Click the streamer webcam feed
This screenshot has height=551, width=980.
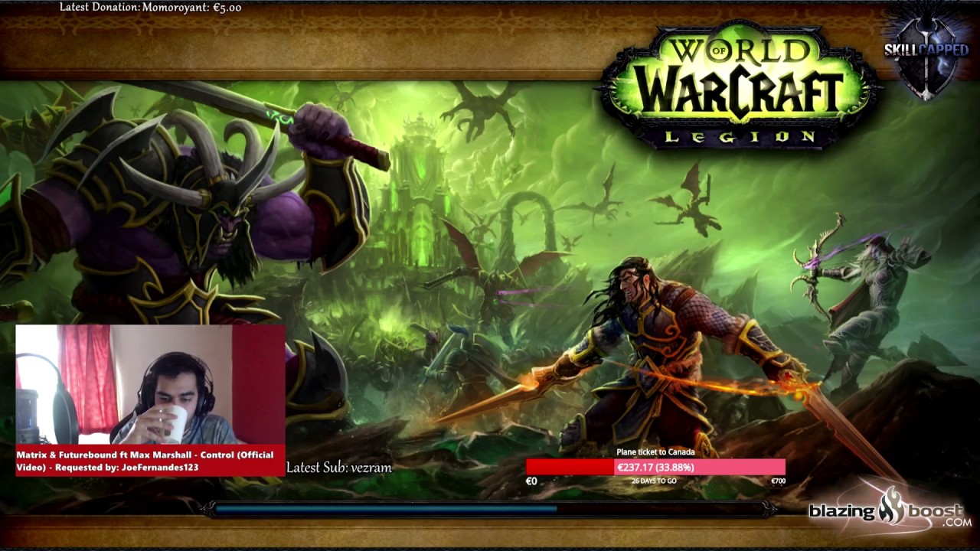(x=150, y=385)
